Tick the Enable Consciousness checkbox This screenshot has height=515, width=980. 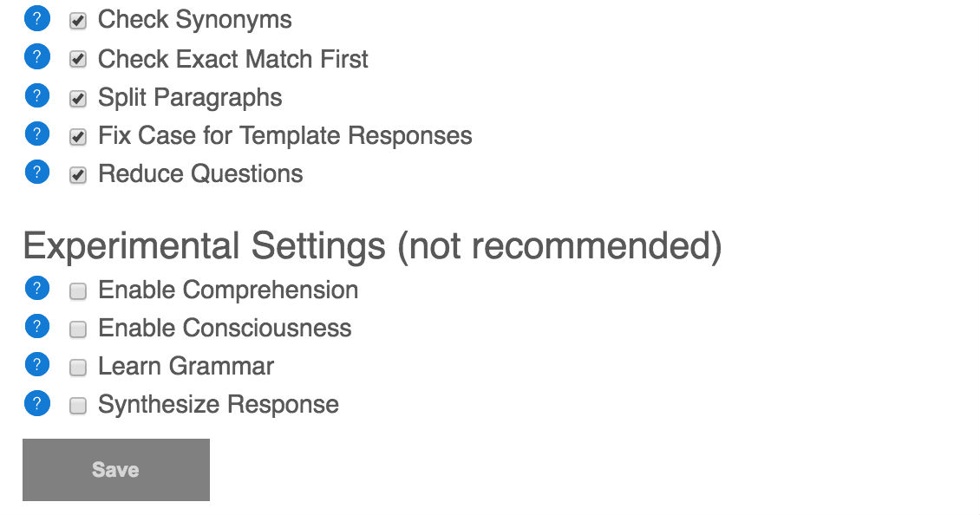click(78, 329)
